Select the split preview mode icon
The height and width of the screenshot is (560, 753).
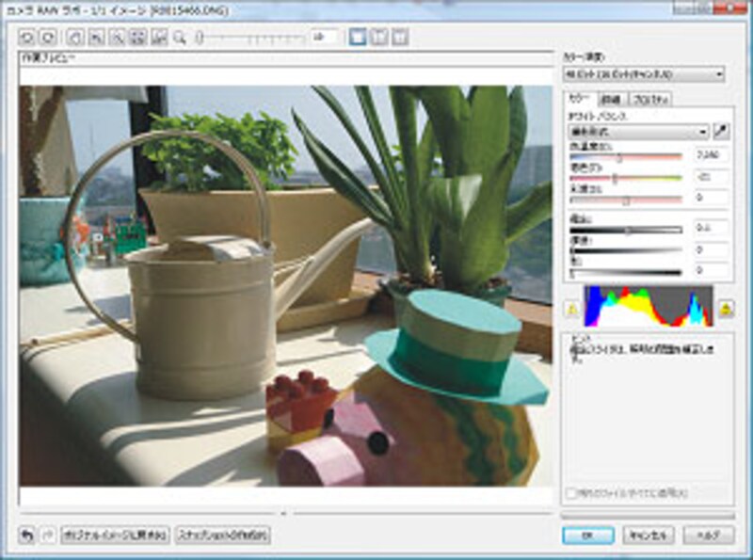coord(400,37)
